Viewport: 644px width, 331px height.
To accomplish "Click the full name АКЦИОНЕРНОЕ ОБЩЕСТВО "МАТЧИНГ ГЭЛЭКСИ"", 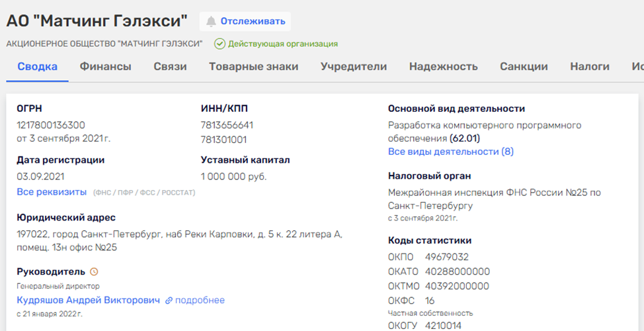I will click(104, 44).
